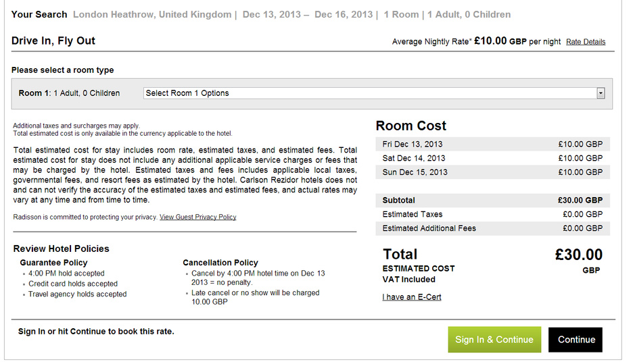Click the black Continue button

pos(575,340)
